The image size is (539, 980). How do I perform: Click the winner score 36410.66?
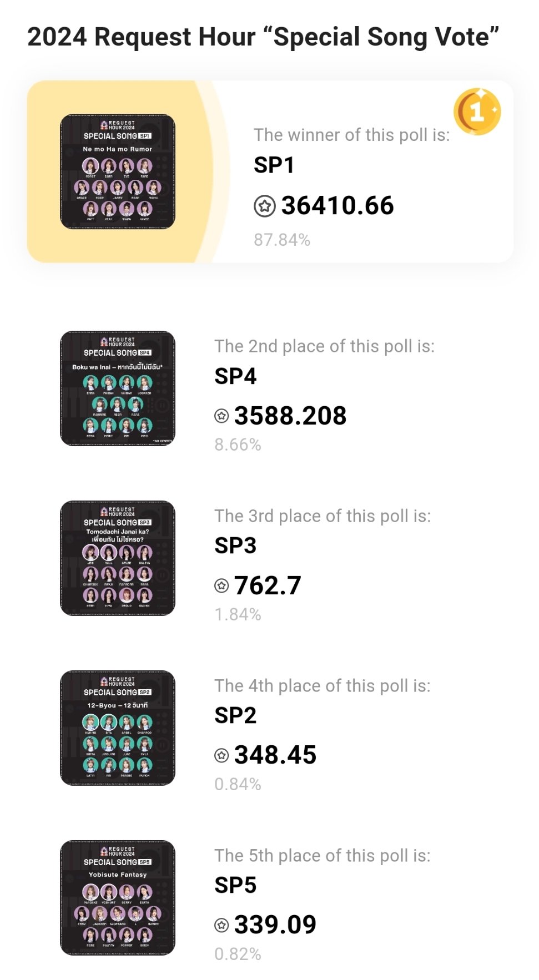point(337,206)
